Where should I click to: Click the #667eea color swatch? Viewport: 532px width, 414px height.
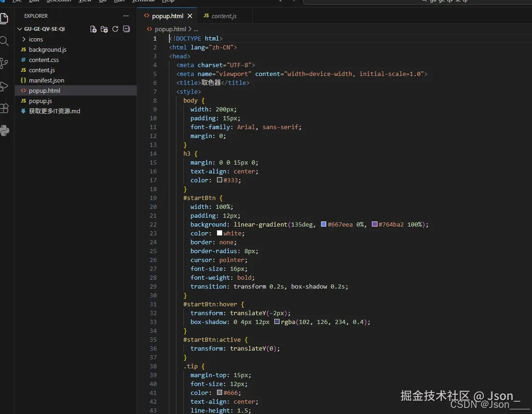click(324, 224)
